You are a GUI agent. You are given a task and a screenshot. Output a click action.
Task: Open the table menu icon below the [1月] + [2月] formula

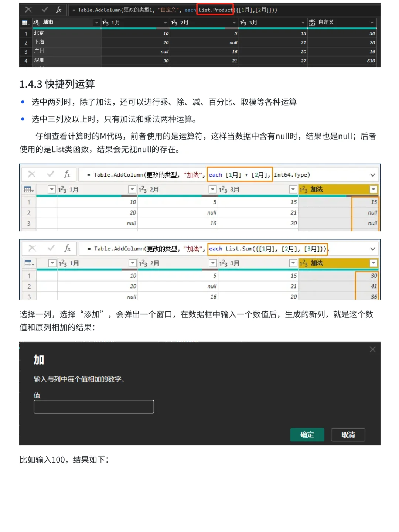click(28, 190)
